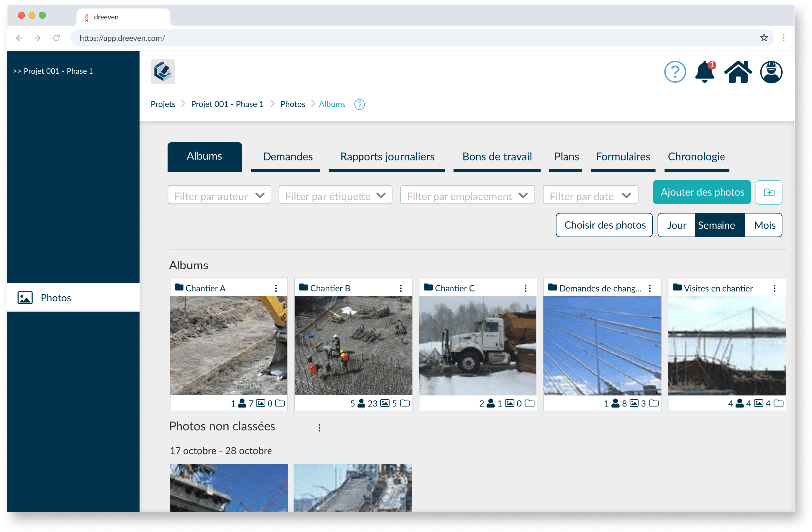Open Demandes de chang... album options menu

(x=650, y=288)
